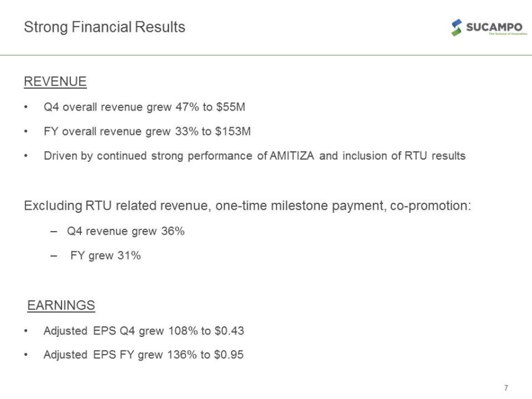
Task: Click the $55M revenue figure
Action: 232,108
